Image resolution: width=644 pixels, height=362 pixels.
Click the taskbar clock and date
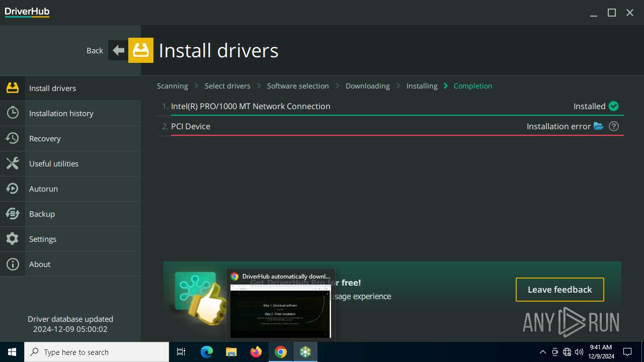pos(601,352)
